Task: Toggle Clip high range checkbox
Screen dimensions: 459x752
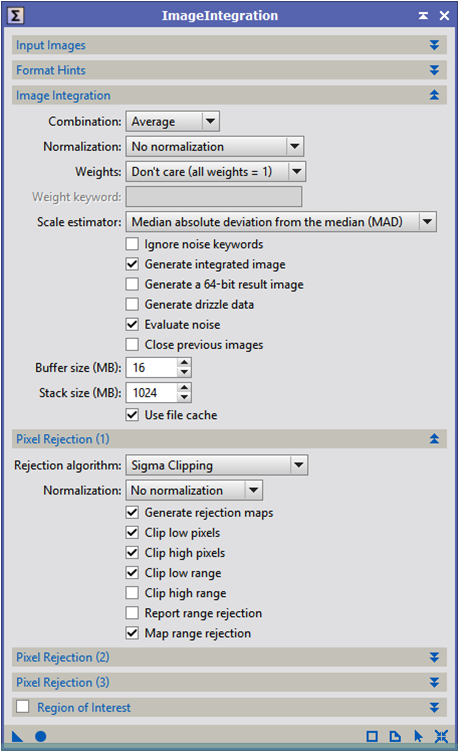Action: click(x=132, y=593)
